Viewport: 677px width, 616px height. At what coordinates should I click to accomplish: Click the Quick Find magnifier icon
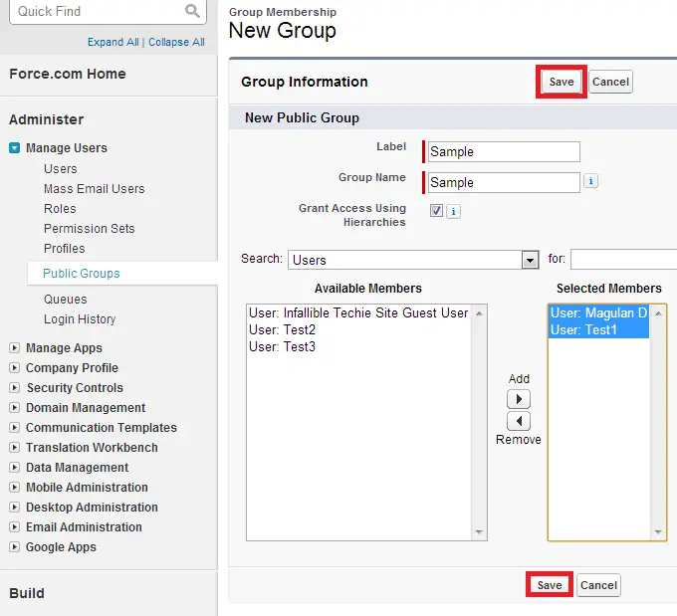pos(192,10)
